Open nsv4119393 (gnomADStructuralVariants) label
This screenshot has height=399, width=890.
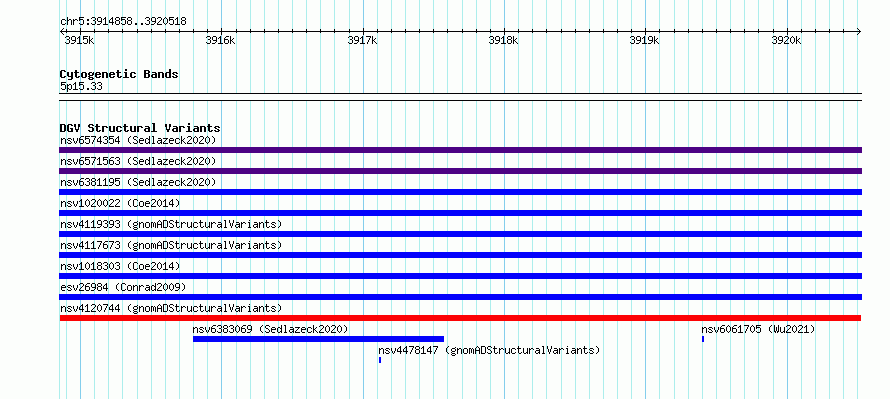[171, 224]
